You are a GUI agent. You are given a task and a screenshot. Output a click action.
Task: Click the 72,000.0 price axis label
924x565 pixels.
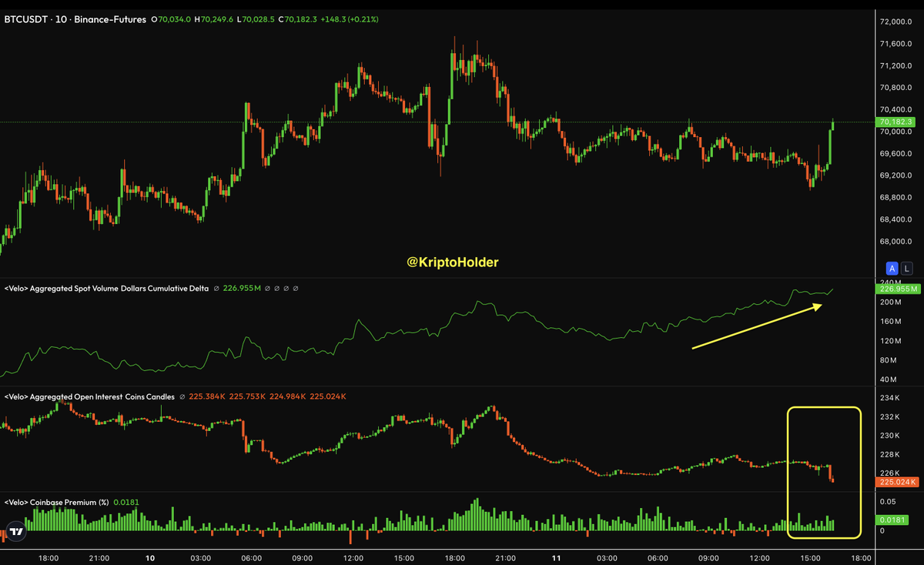[x=896, y=22]
